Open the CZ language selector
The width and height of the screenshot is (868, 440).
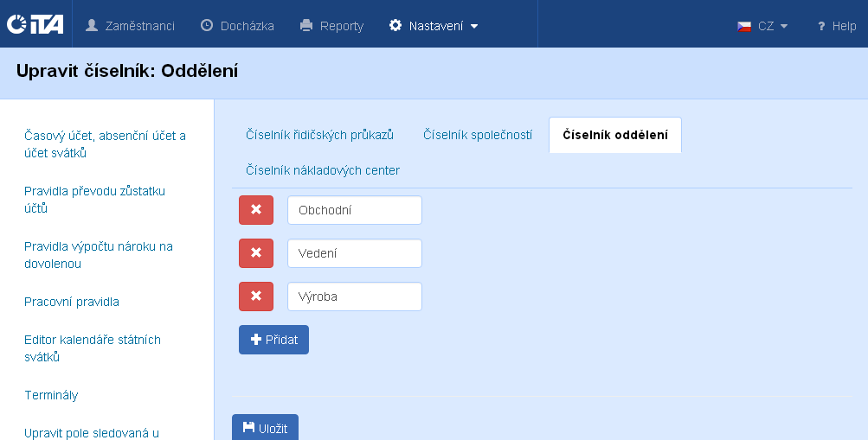762,26
